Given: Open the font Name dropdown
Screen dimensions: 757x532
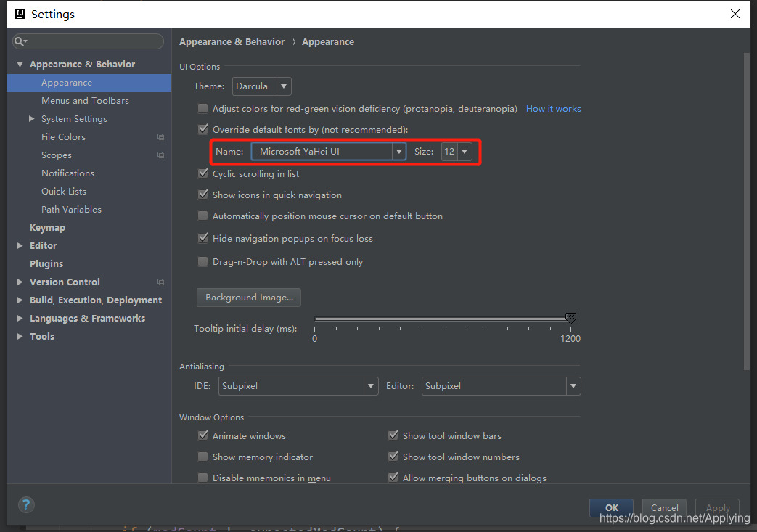Looking at the screenshot, I should [398, 152].
